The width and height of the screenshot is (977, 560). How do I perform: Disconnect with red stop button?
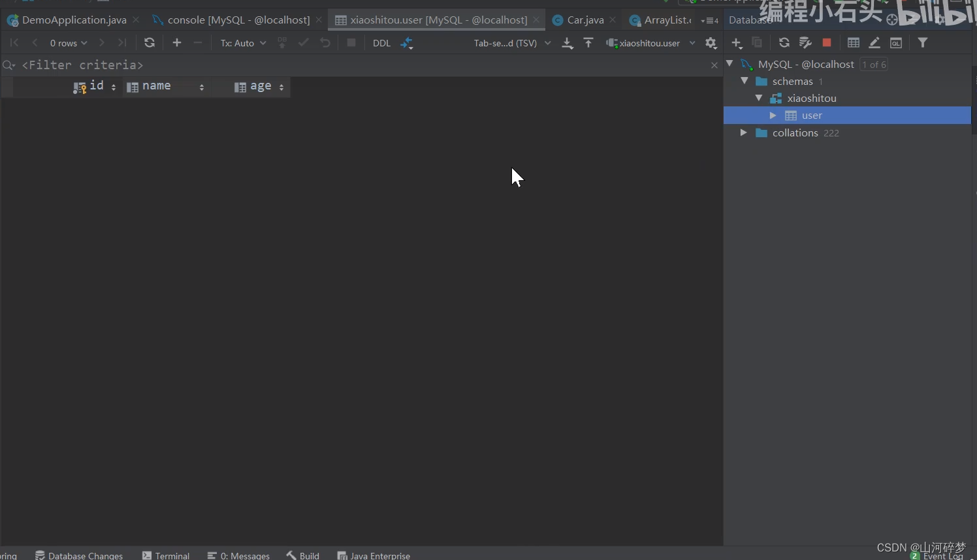[x=827, y=43]
